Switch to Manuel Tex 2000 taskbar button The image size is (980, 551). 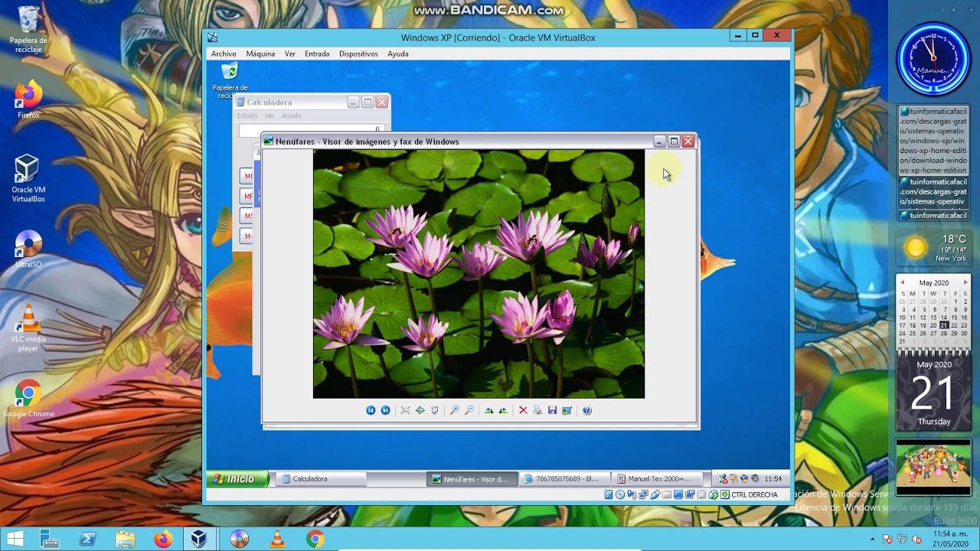coord(656,479)
